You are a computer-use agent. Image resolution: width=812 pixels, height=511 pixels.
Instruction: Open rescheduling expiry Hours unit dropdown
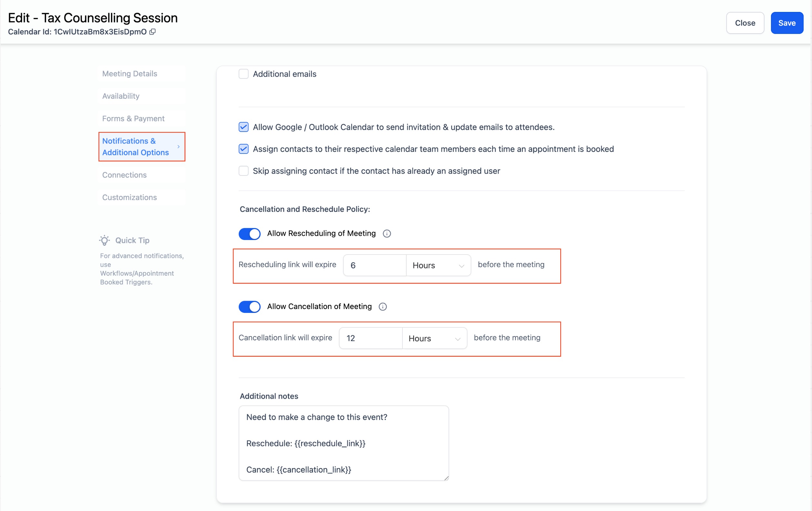[x=438, y=265]
